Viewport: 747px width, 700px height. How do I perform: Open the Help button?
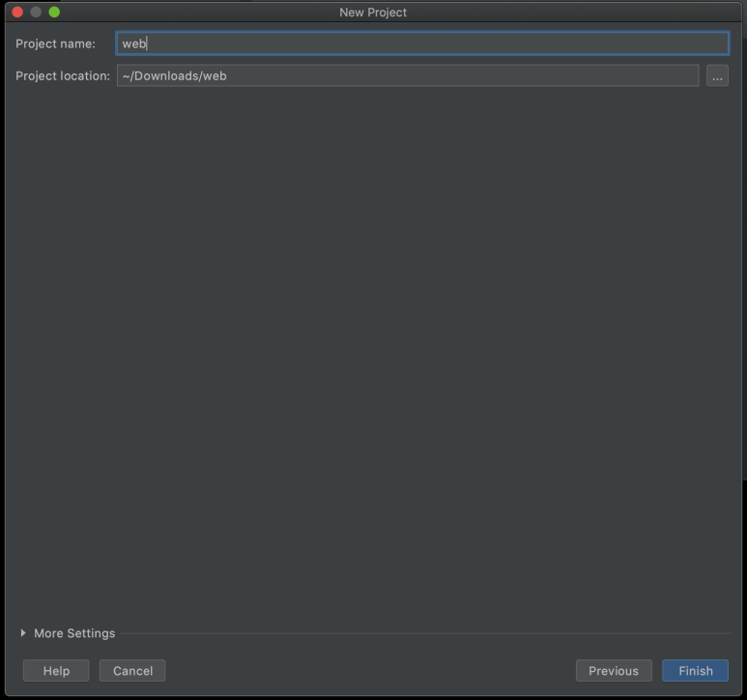click(x=56, y=670)
